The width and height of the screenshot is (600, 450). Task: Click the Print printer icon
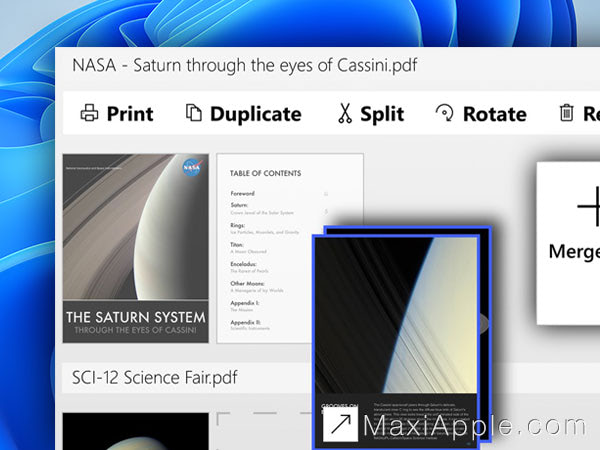pos(90,113)
